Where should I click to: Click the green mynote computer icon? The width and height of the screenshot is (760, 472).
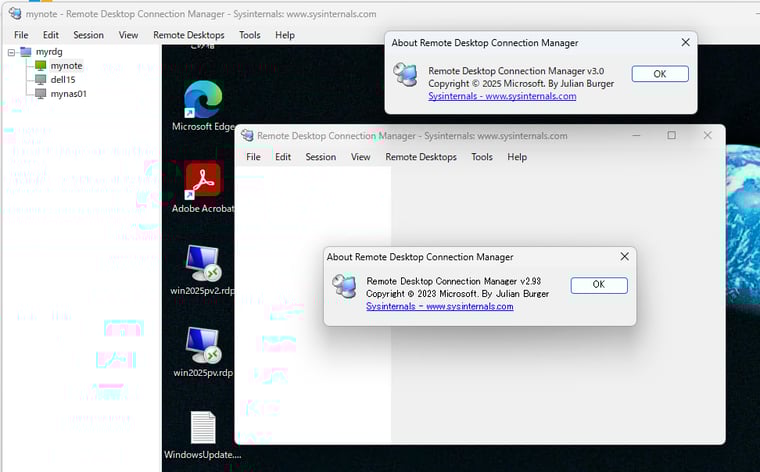[x=41, y=65]
